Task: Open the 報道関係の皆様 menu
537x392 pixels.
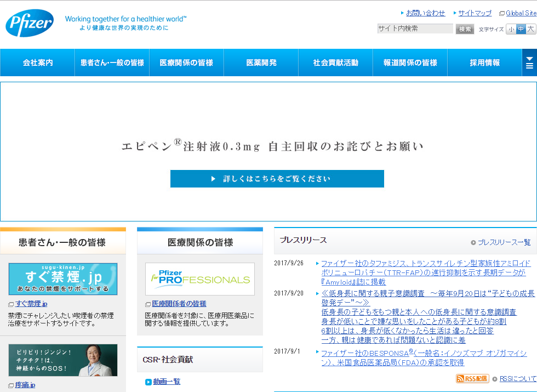Action: 410,63
